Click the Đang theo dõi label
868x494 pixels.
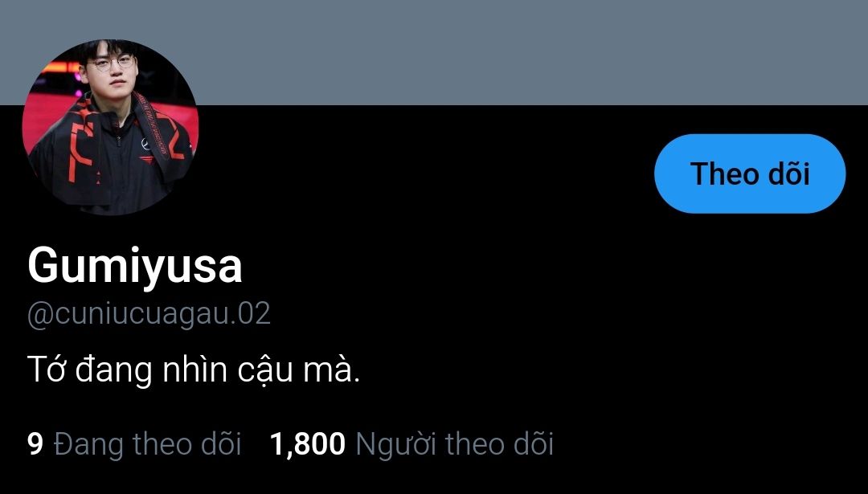click(x=148, y=444)
